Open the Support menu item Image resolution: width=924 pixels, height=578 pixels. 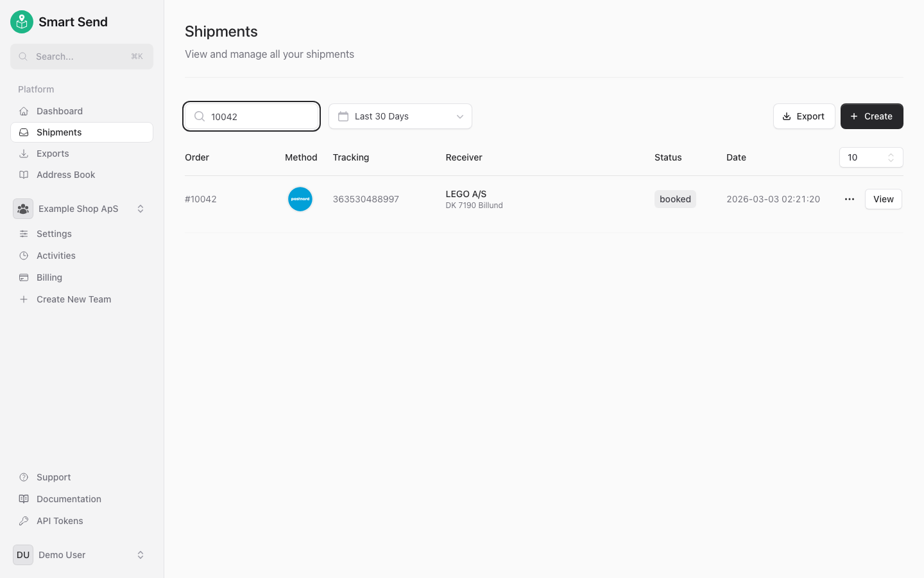53,477
